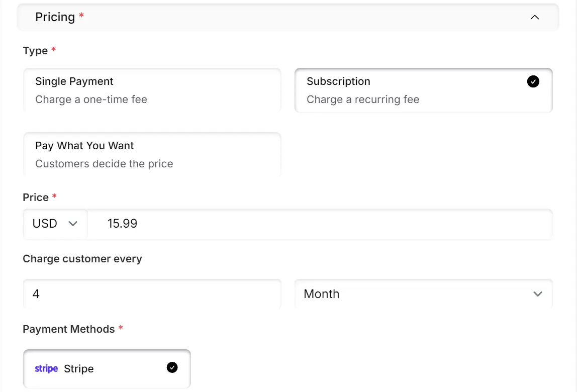Click the Stripe logo icon

(46, 368)
